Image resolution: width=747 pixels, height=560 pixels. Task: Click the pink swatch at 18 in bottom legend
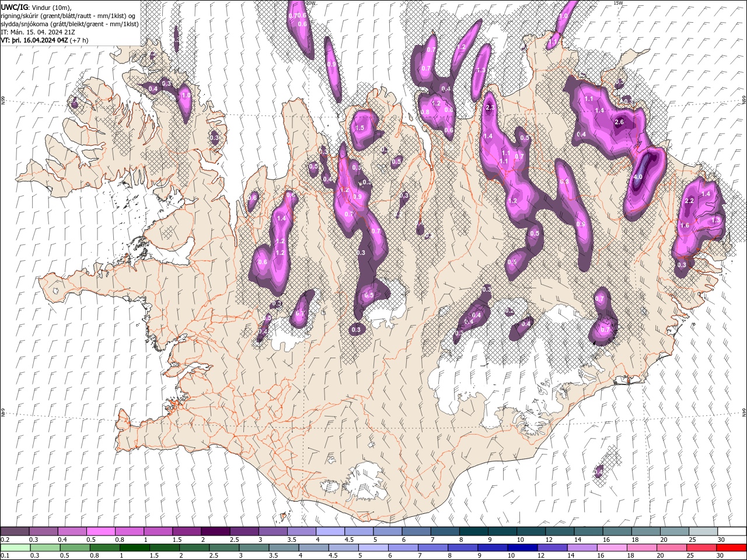(x=642, y=548)
